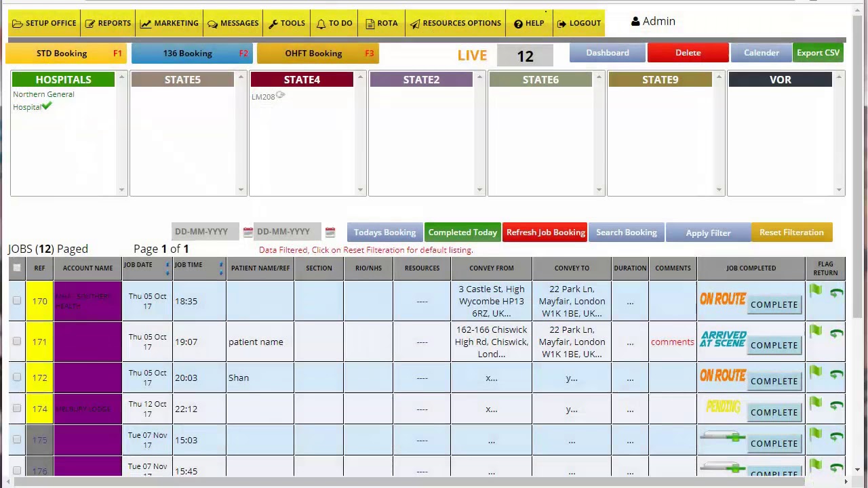Click the Admin user profile icon
Screen dimensions: 868x488
[635, 22]
